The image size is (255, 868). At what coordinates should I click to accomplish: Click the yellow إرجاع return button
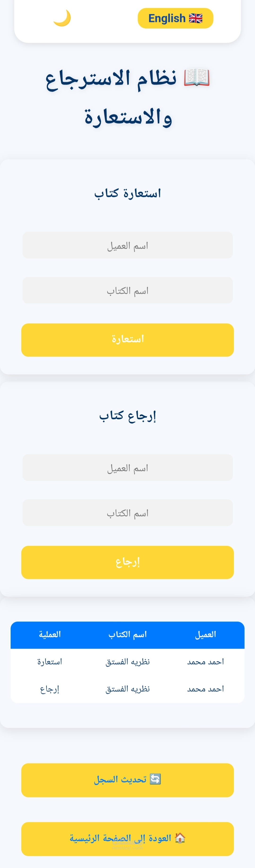pos(128,562)
